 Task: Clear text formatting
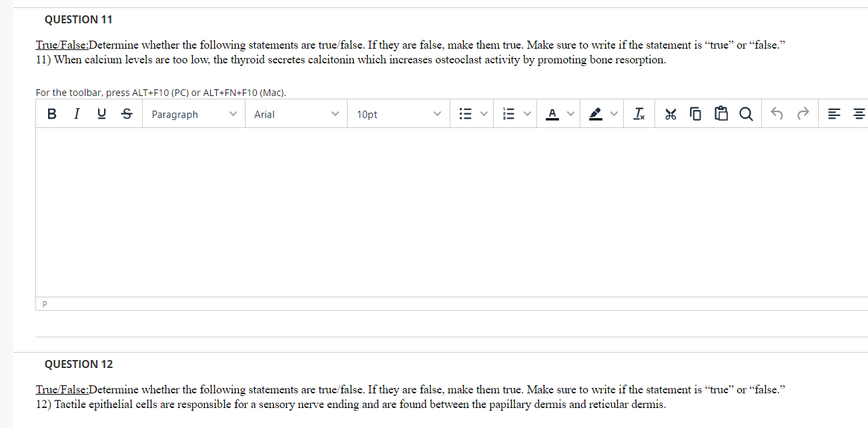(639, 114)
